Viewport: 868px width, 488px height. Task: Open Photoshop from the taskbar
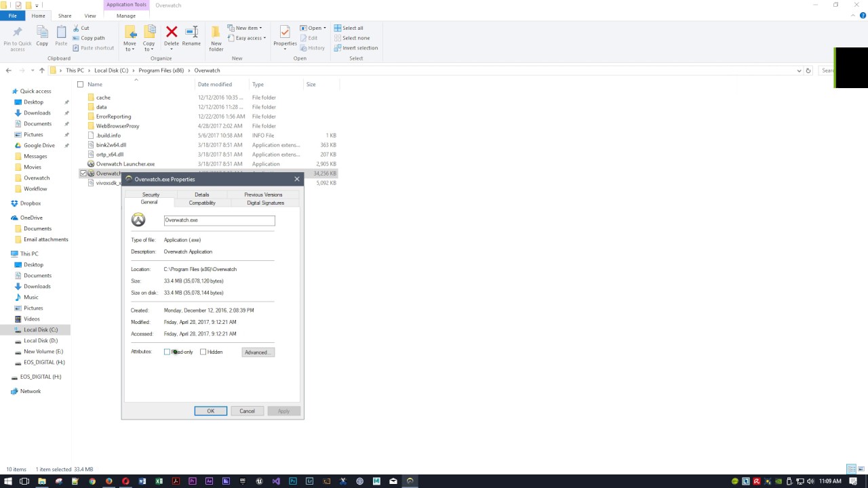point(293,481)
